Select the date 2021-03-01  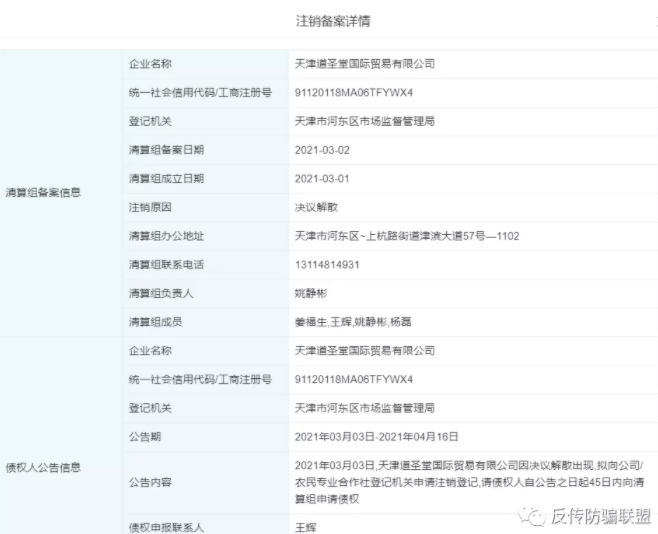tap(322, 179)
